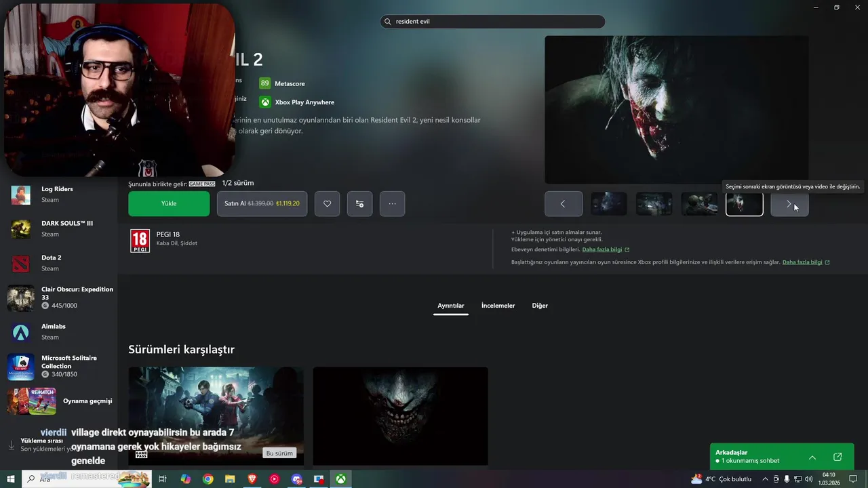Image resolution: width=868 pixels, height=488 pixels.
Task: Open the three-dots more options menu
Action: tap(392, 203)
